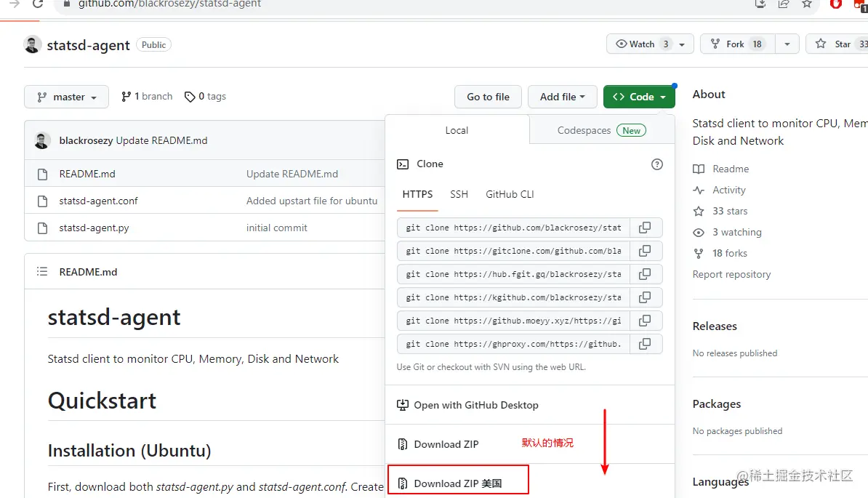The image size is (868, 498).
Task: Open the Add file dropdown
Action: 563,97
